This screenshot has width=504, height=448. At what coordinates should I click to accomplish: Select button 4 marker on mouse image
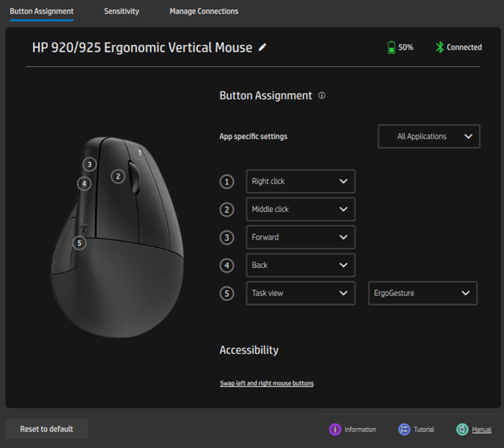(84, 184)
